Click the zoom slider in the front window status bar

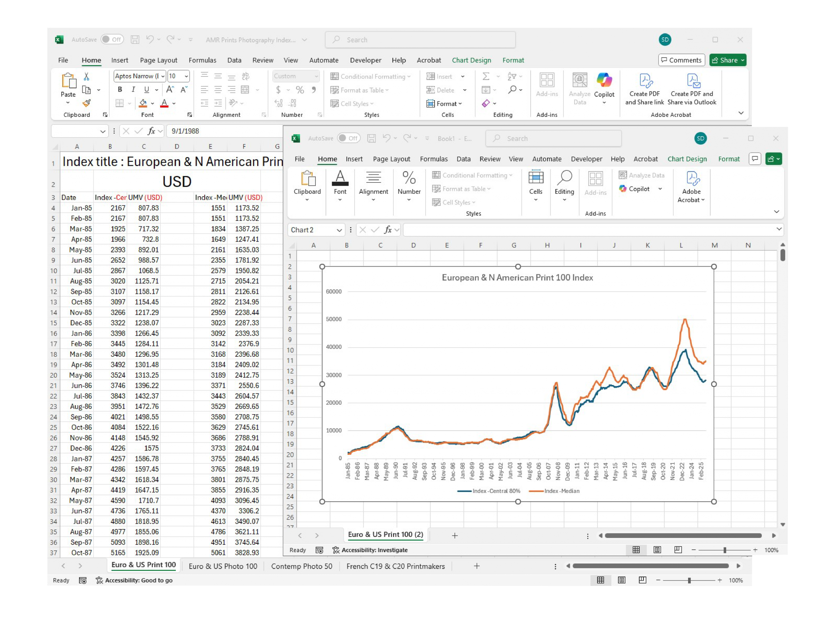pos(724,550)
